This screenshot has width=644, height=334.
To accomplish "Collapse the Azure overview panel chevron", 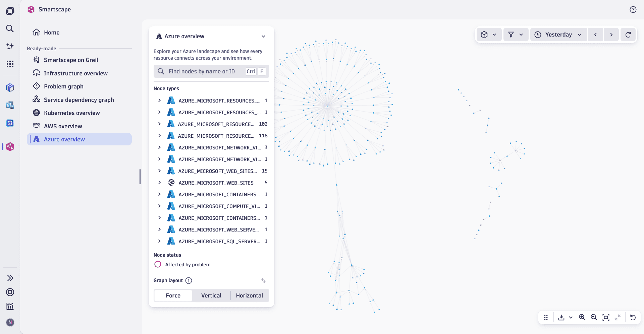I will click(264, 36).
